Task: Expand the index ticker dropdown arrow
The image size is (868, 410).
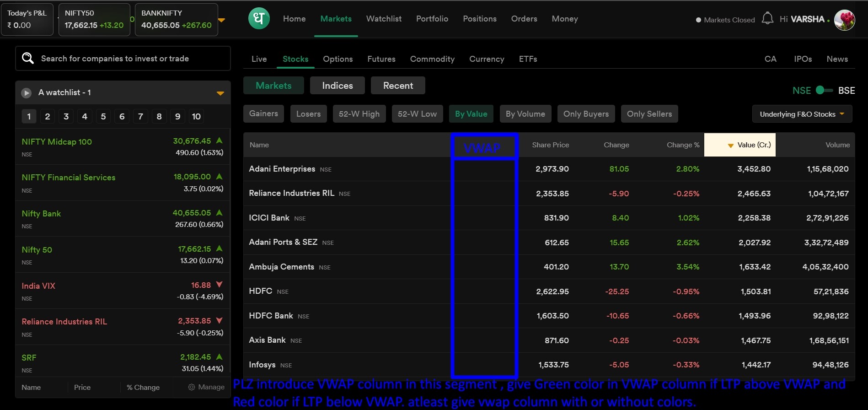Action: [222, 20]
